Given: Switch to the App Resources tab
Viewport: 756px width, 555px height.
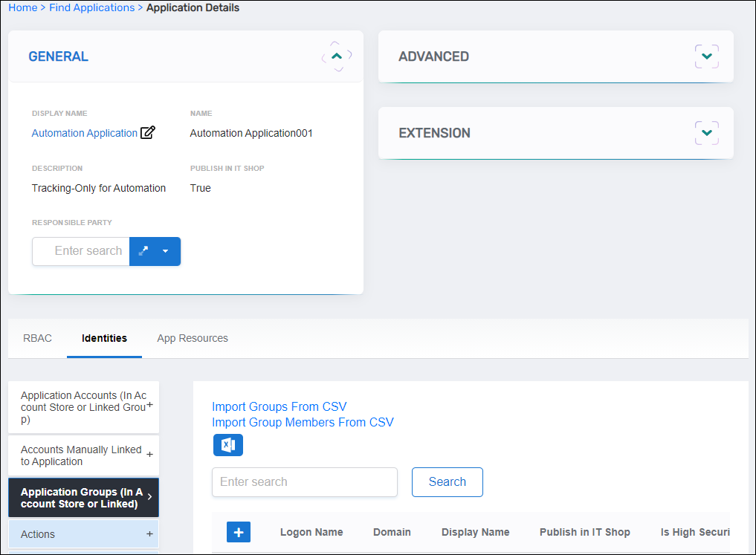Looking at the screenshot, I should pyautogui.click(x=192, y=338).
